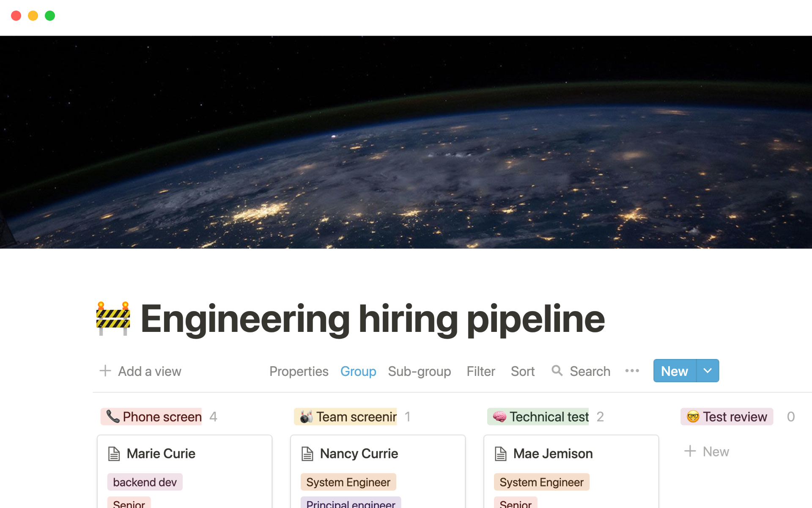812x508 pixels.
Task: Open the Filter menu
Action: [480, 371]
